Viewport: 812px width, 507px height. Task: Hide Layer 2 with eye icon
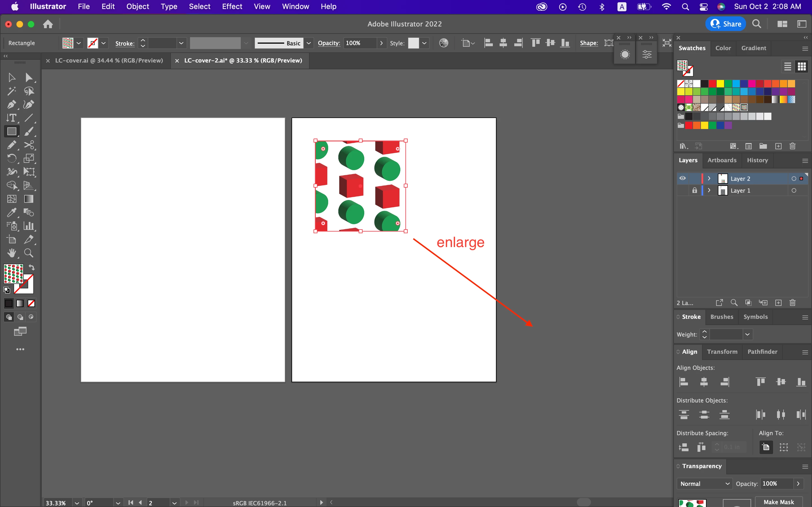click(x=683, y=178)
